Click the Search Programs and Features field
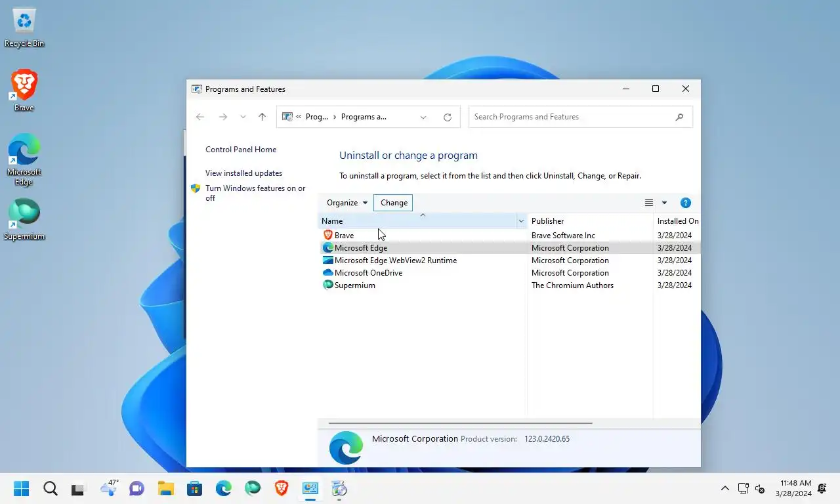840x504 pixels. coord(581,117)
